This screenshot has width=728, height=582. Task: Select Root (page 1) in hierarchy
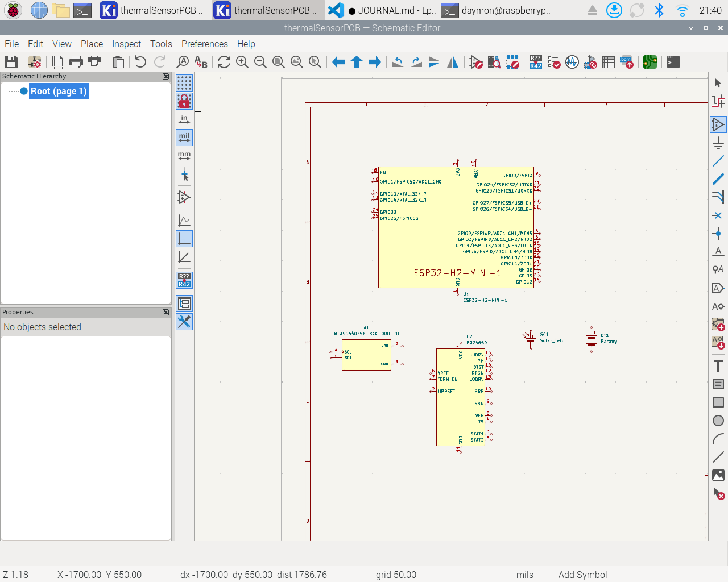[x=59, y=91]
